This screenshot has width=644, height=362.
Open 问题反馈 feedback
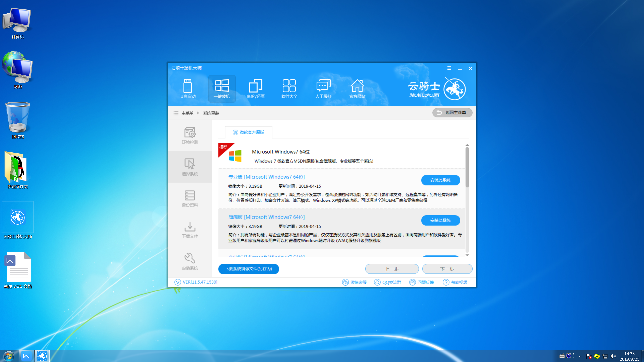pyautogui.click(x=421, y=282)
